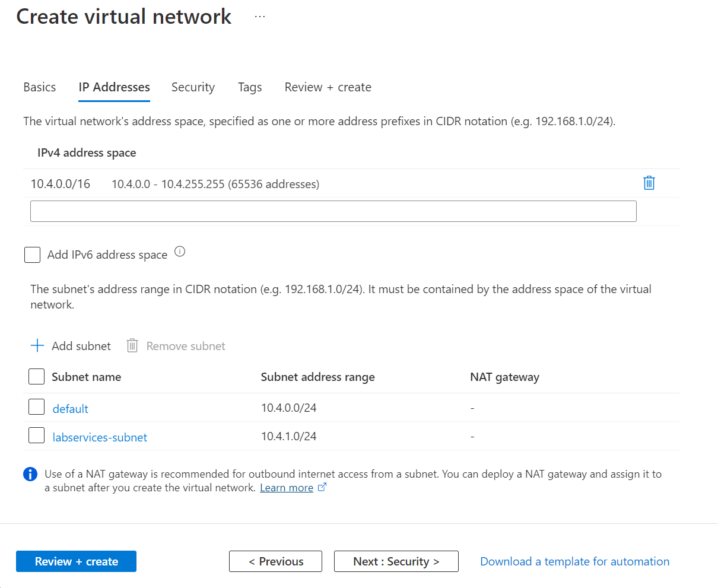Click the info icon beside Add IPv6 address space
This screenshot has width=718, height=588.
pyautogui.click(x=180, y=251)
